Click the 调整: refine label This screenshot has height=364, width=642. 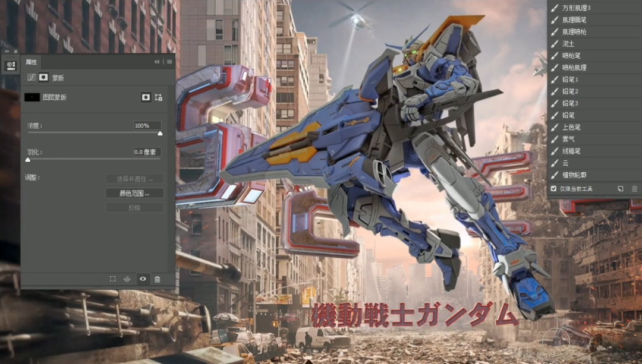pyautogui.click(x=32, y=178)
